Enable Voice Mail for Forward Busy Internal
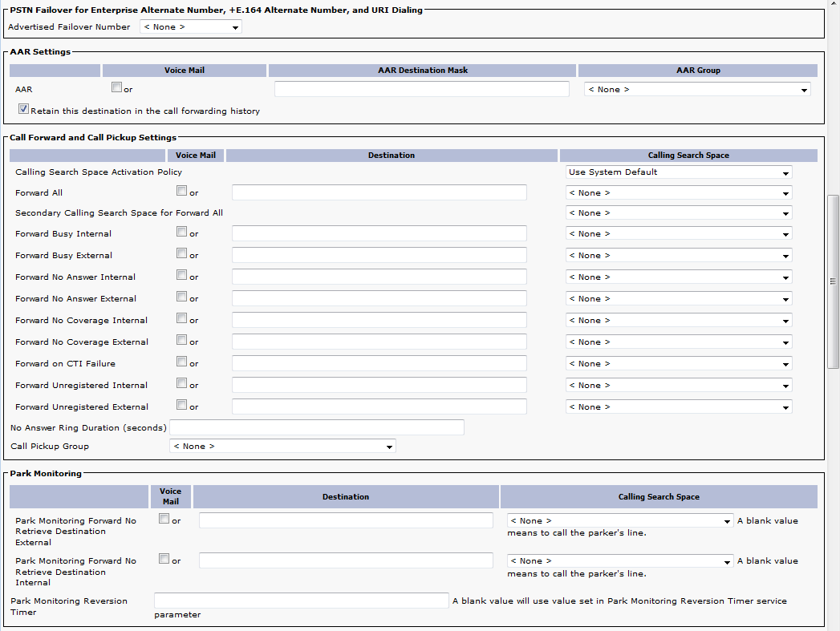 pyautogui.click(x=182, y=233)
